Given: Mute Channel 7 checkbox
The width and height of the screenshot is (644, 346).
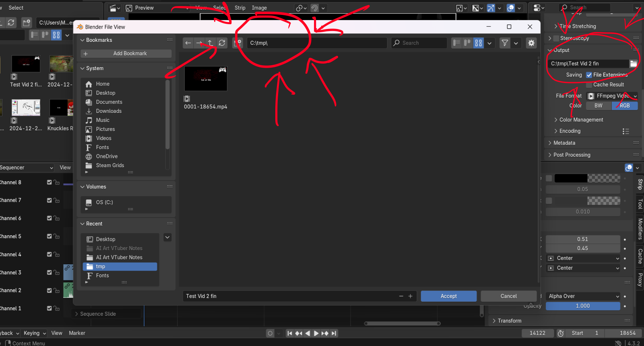Looking at the screenshot, I should pyautogui.click(x=50, y=200).
